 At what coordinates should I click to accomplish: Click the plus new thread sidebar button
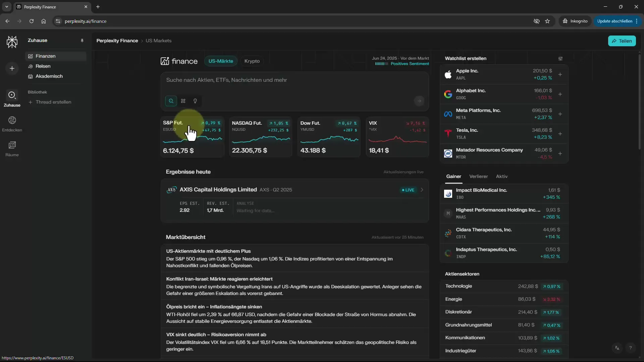coord(12,68)
